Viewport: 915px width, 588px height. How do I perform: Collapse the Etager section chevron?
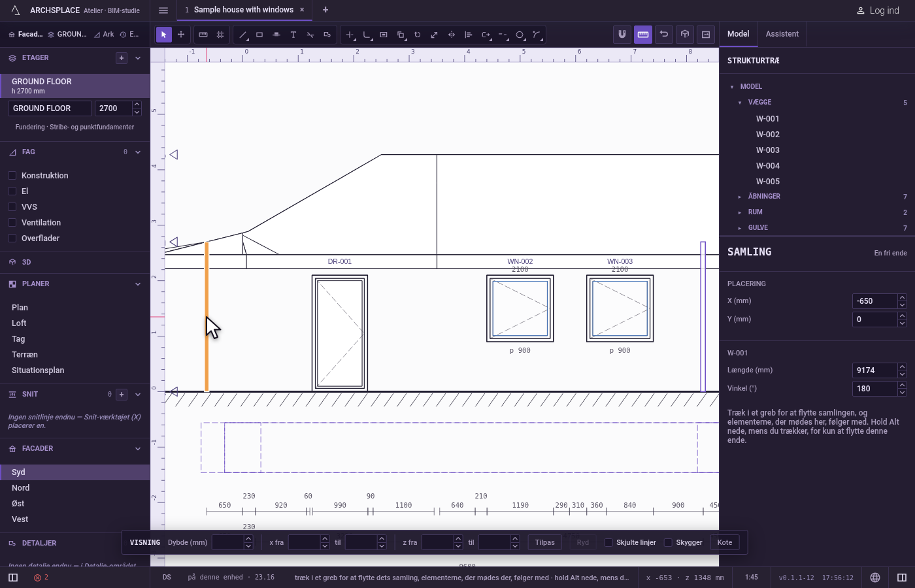click(x=138, y=58)
